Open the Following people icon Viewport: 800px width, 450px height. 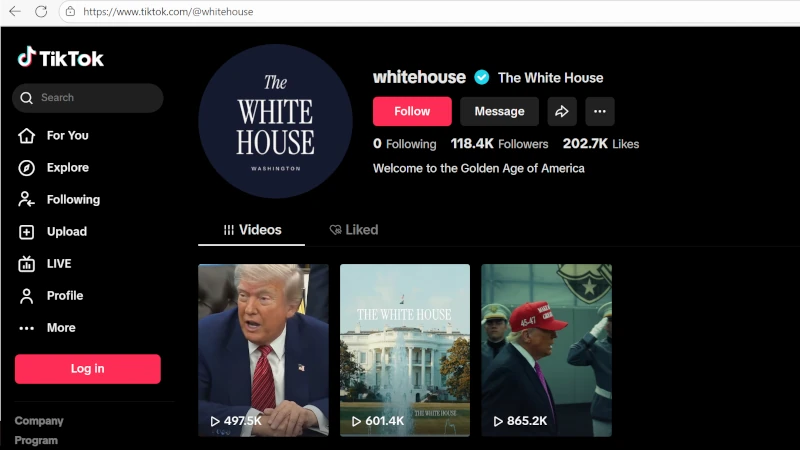tap(27, 199)
